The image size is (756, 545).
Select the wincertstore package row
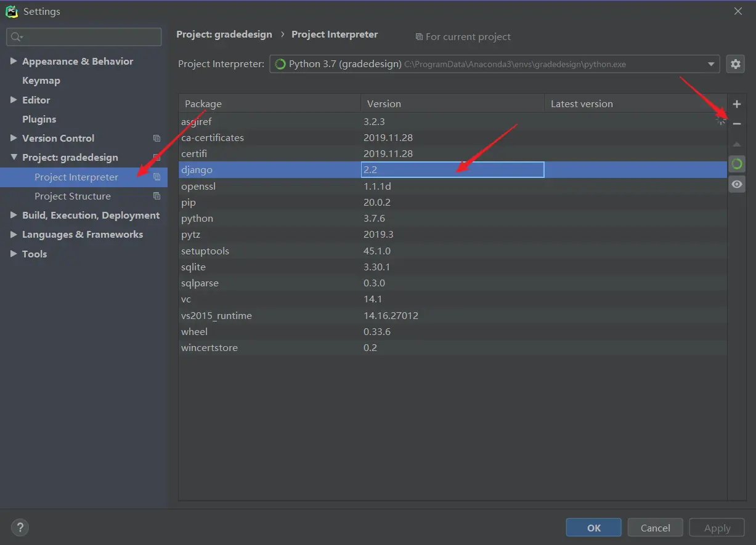coord(453,347)
